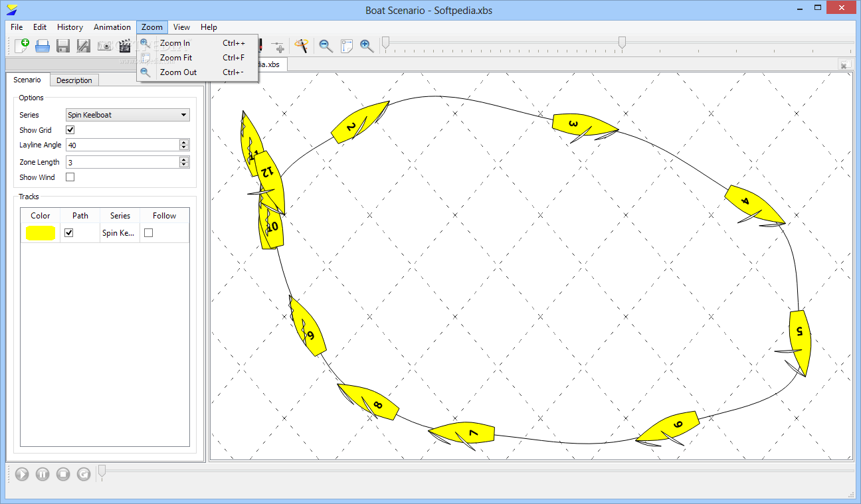861x504 pixels.
Task: Decrease Layline Angle with down arrow
Action: (x=184, y=147)
